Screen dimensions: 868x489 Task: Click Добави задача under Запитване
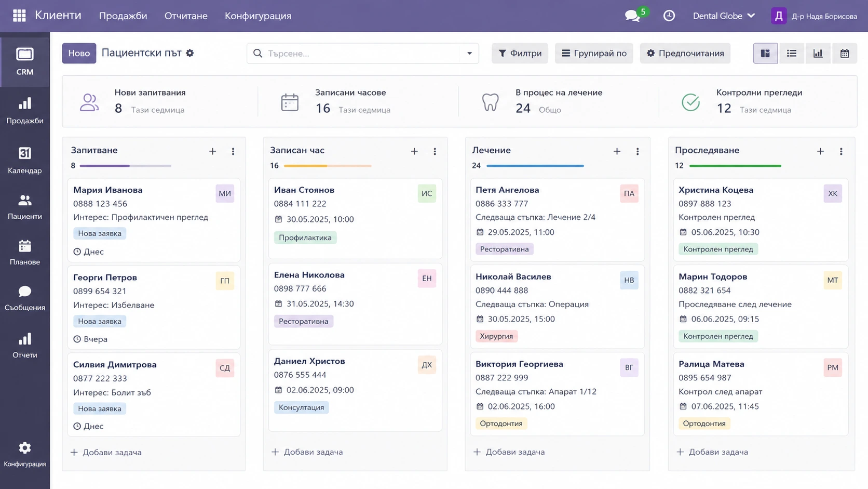click(x=106, y=452)
